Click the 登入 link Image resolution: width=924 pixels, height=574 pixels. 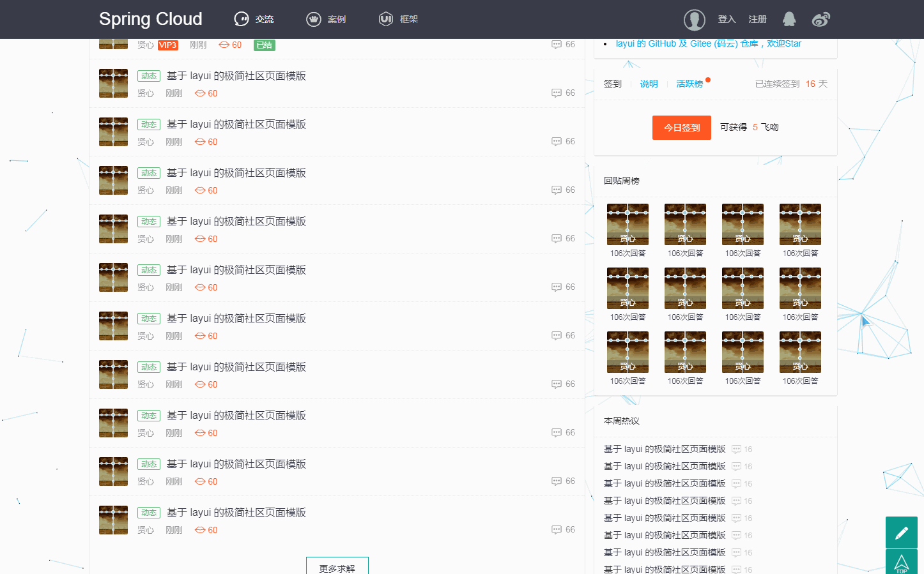pyautogui.click(x=727, y=19)
